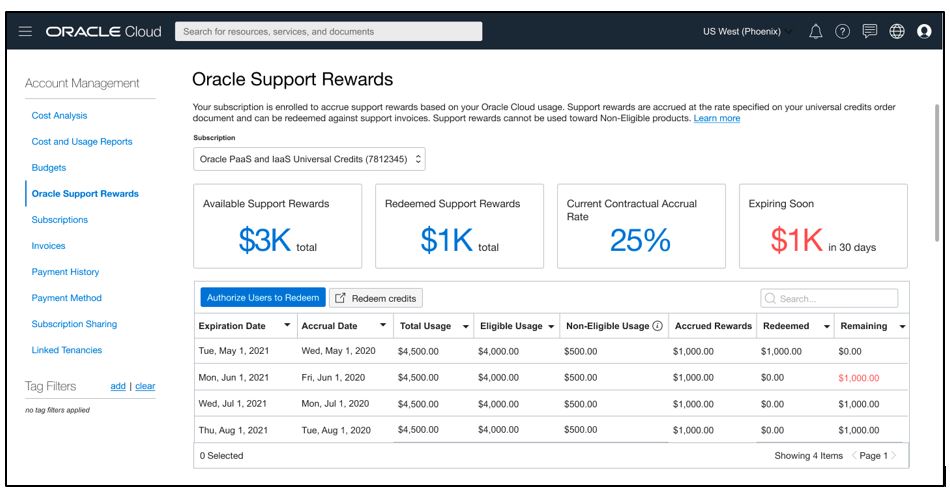Open Cost Analysis in sidebar
The width and height of the screenshot is (950, 493).
click(x=59, y=116)
